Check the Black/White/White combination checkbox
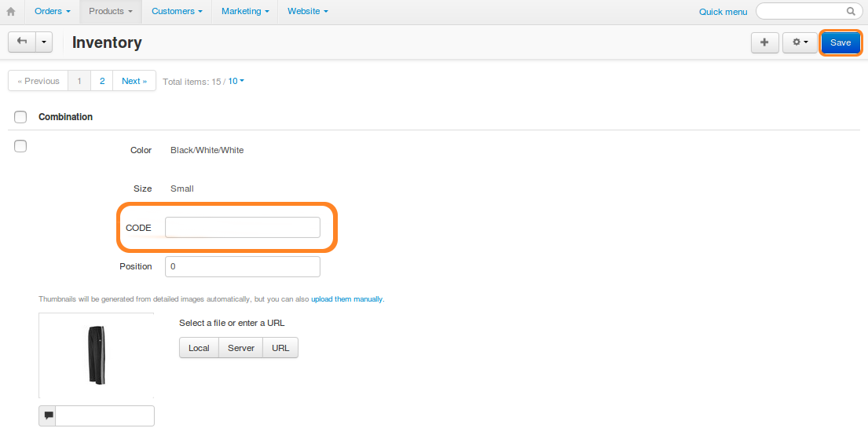 20,146
